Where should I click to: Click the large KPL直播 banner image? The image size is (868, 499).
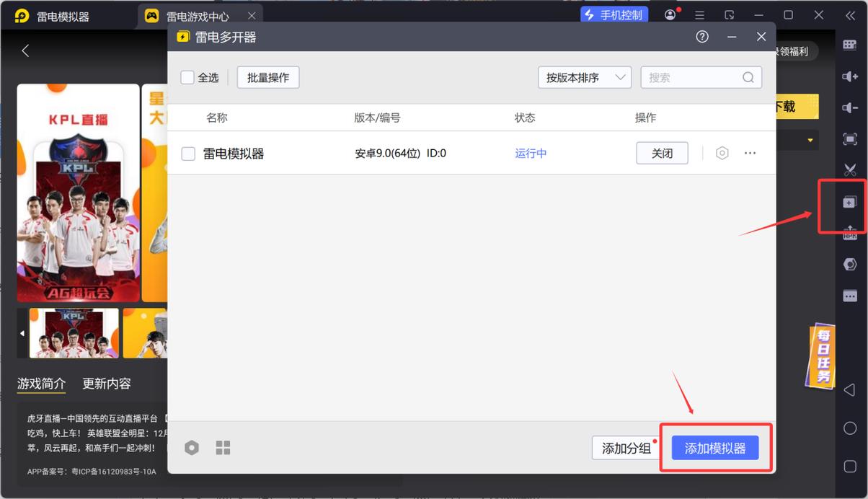pos(78,193)
